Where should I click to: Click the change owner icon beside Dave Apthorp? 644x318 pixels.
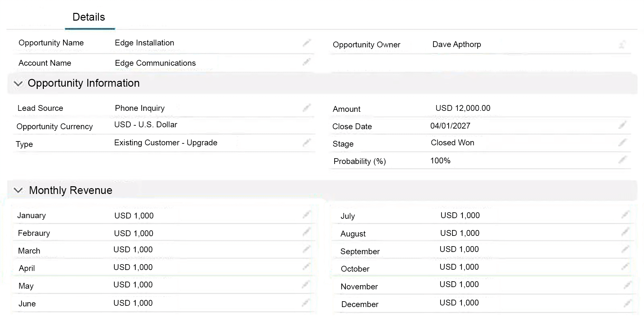click(x=622, y=44)
